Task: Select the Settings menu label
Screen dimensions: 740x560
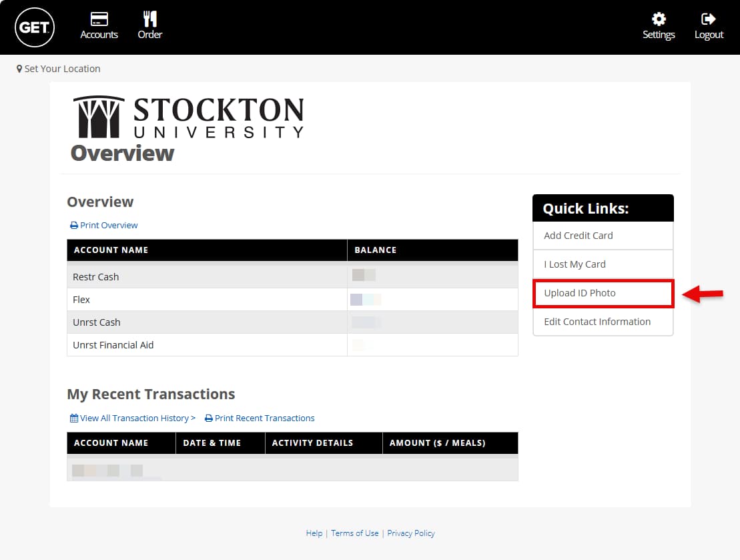Action: coord(659,35)
